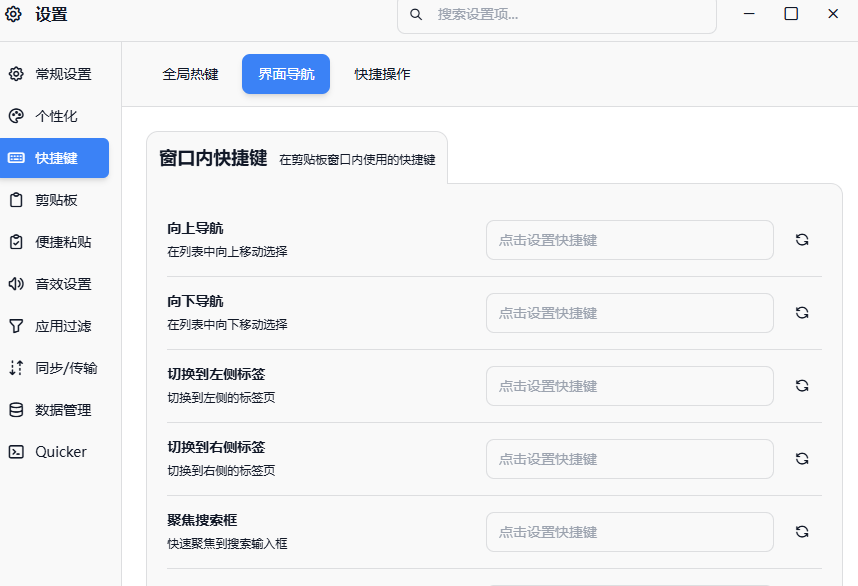Screen dimensions: 858x586
Task: Click the 切换到右侧的标签页 description
Action: pyautogui.click(x=221, y=470)
